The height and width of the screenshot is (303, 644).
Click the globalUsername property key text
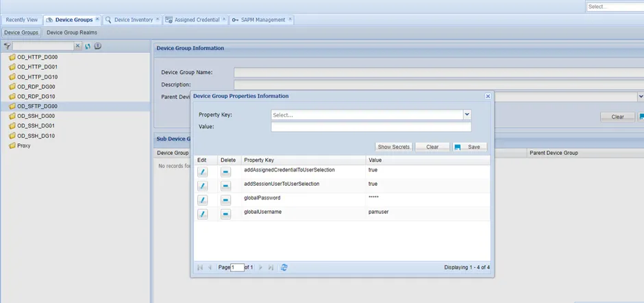click(262, 212)
